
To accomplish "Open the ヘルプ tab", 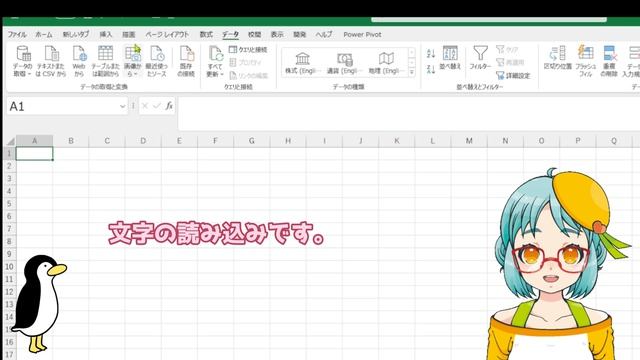I will point(324,35).
